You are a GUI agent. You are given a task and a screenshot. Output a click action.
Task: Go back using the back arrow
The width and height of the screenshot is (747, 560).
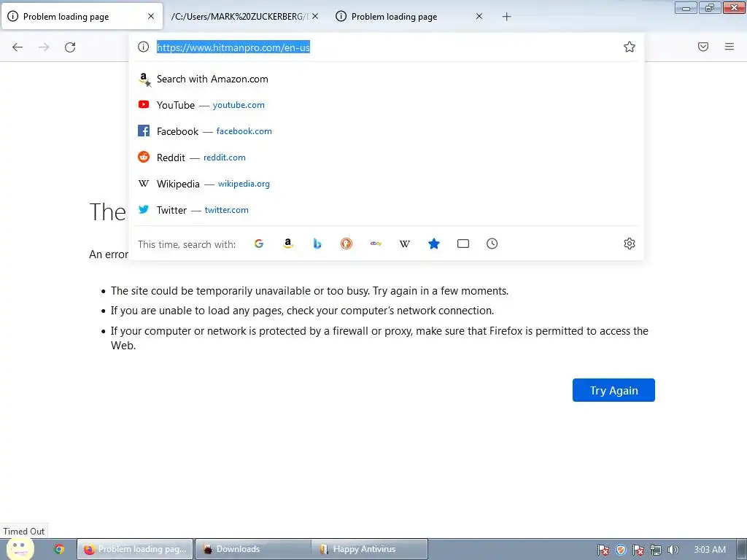pyautogui.click(x=18, y=47)
